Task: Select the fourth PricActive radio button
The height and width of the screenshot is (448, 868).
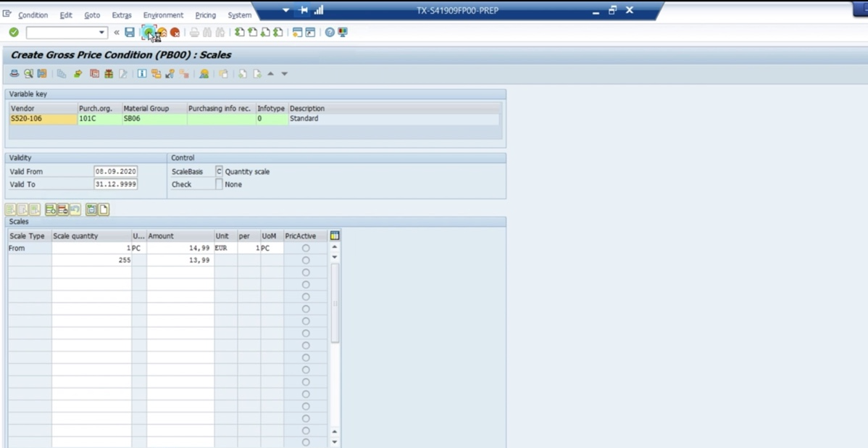Action: coord(306,285)
